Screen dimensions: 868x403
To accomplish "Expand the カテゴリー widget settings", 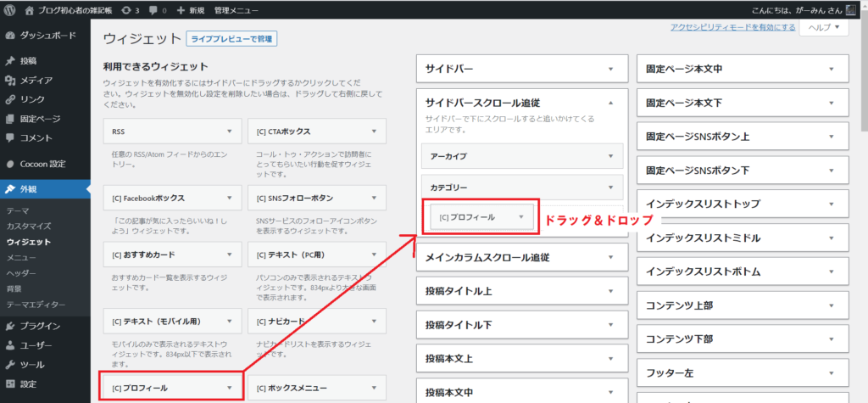I will (x=610, y=188).
